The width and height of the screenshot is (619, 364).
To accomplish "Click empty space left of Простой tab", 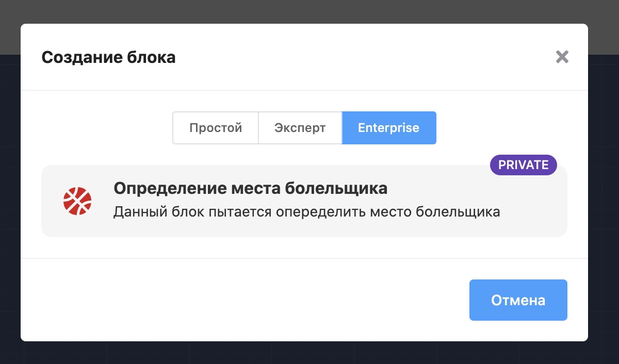I will [x=103, y=128].
